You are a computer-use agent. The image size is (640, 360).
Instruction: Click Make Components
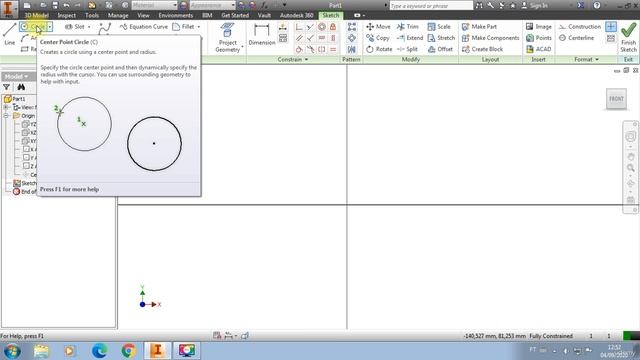(x=490, y=38)
